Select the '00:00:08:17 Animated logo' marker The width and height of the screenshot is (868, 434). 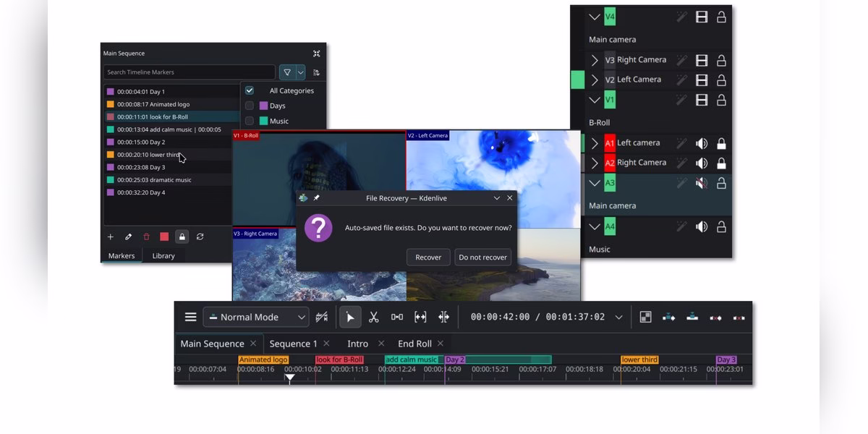tap(171, 104)
